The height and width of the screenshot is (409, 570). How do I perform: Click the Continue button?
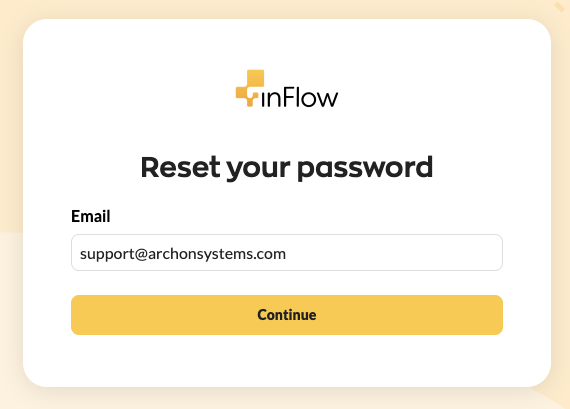point(287,315)
